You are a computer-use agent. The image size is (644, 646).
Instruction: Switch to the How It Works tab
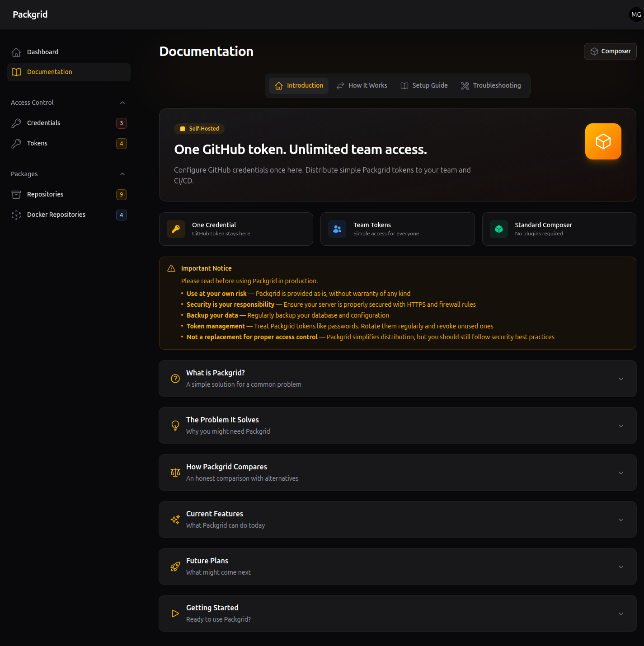[x=362, y=86]
